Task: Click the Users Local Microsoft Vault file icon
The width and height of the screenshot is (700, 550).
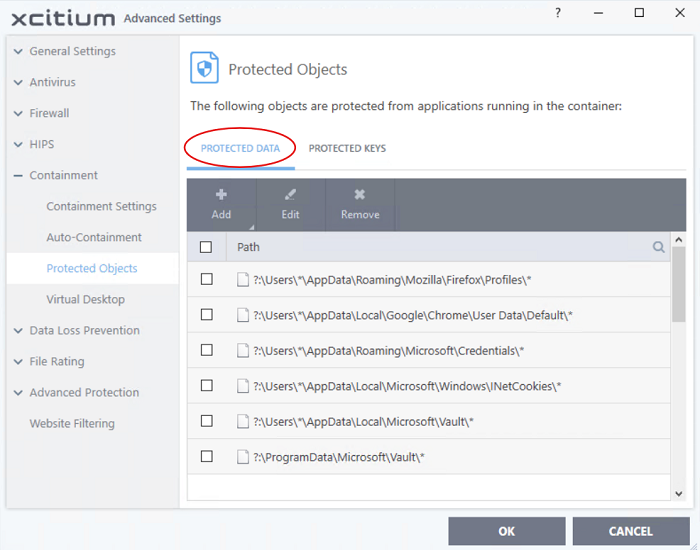Action: click(243, 421)
